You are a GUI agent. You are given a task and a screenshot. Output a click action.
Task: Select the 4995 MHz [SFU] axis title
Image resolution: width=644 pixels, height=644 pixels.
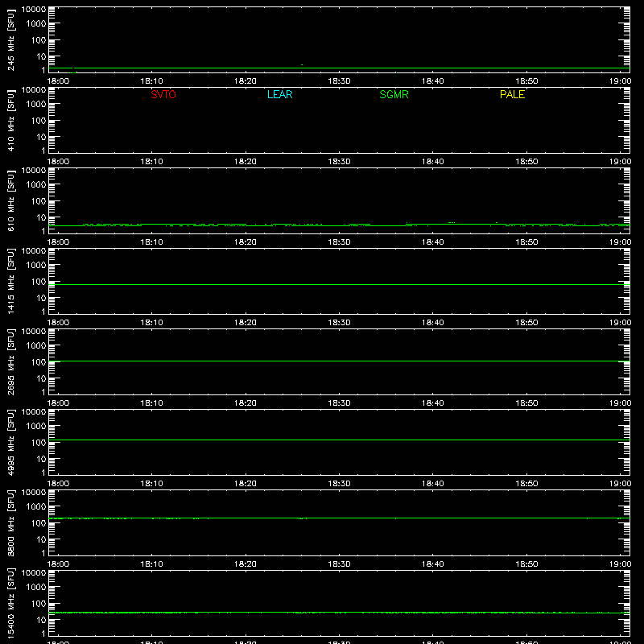point(11,443)
